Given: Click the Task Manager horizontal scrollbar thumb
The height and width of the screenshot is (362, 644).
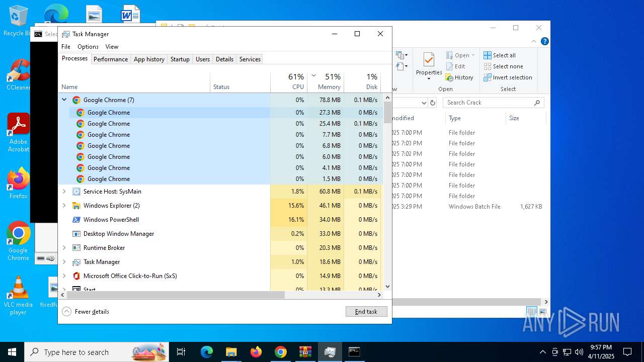Looking at the screenshot, I should click(176, 295).
